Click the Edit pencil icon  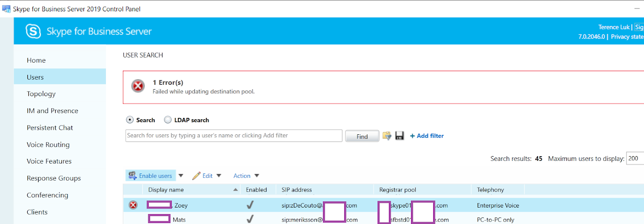[x=196, y=176]
